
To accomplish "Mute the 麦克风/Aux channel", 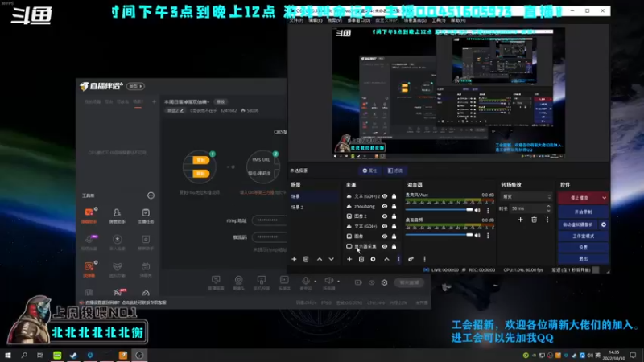I will click(x=477, y=210).
